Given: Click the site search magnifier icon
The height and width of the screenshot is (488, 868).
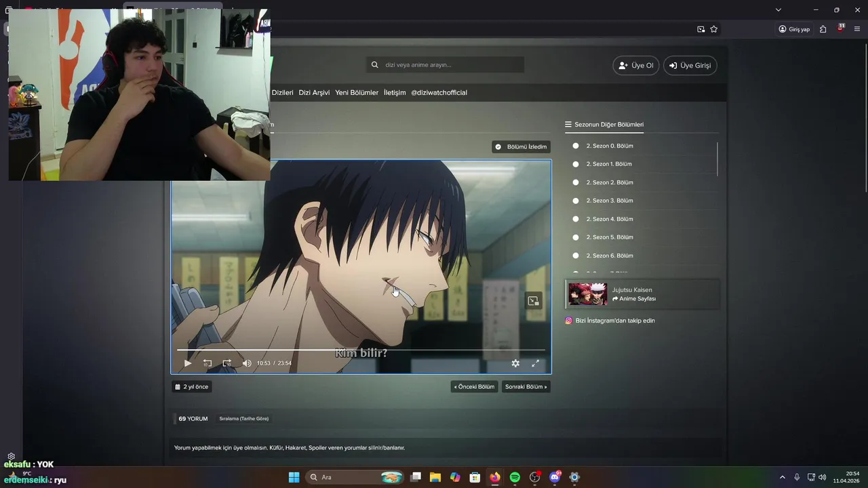Looking at the screenshot, I should coord(375,65).
